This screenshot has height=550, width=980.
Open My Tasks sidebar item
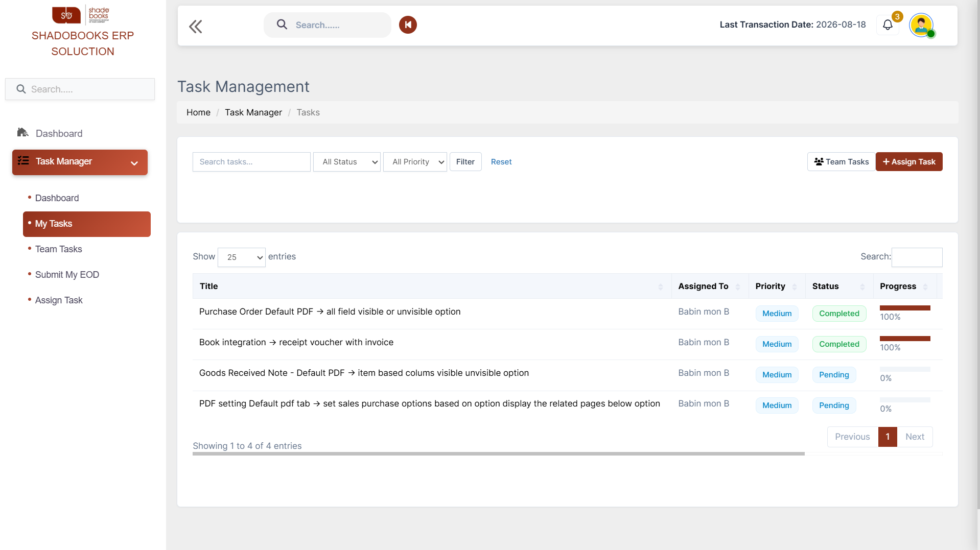pyautogui.click(x=87, y=224)
